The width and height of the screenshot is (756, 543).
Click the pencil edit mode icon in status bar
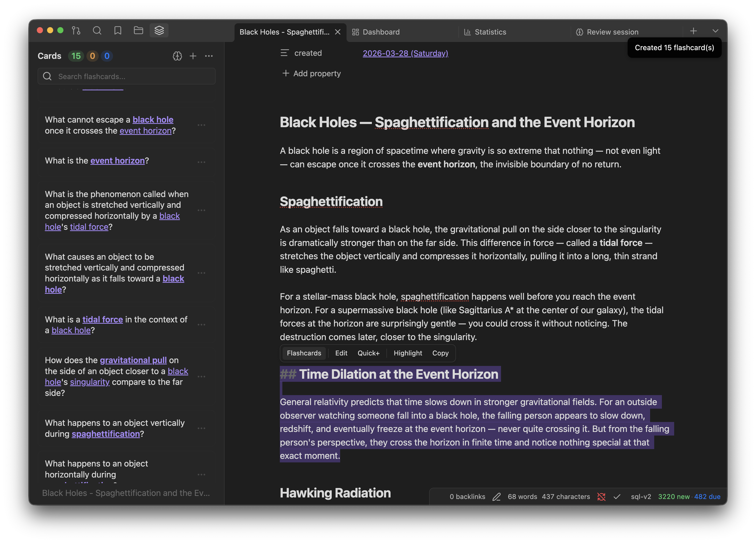click(496, 497)
